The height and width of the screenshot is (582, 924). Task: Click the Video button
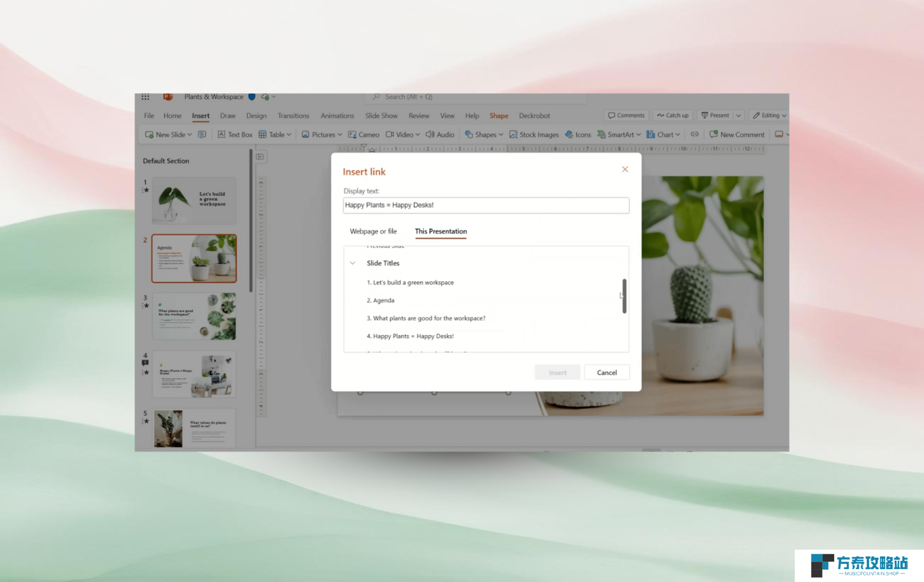(399, 135)
